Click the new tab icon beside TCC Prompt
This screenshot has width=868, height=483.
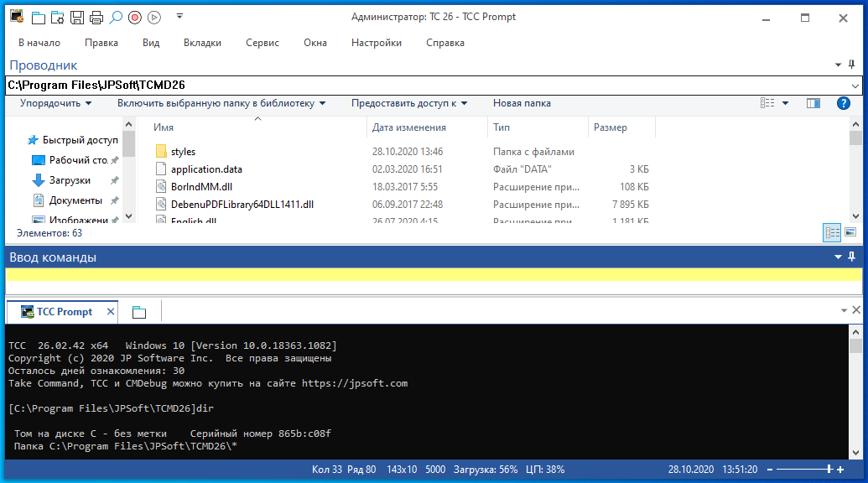pos(139,312)
